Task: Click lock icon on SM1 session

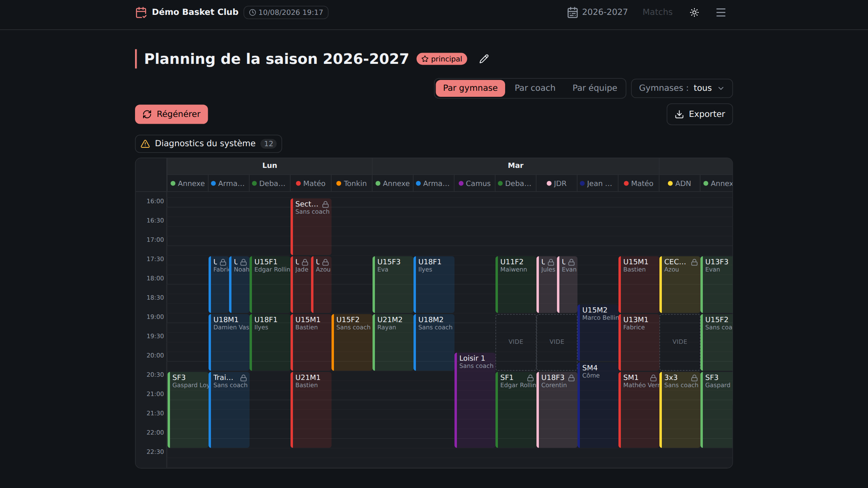Action: (x=653, y=378)
